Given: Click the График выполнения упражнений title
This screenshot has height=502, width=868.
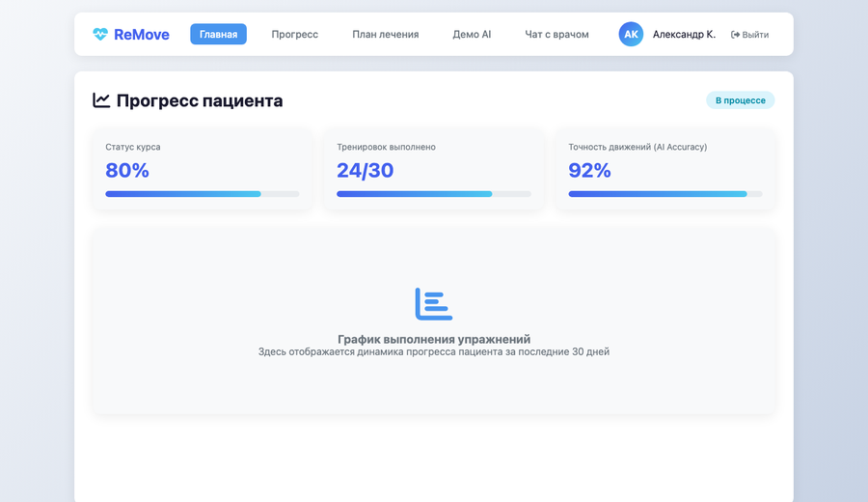Looking at the screenshot, I should coord(434,339).
